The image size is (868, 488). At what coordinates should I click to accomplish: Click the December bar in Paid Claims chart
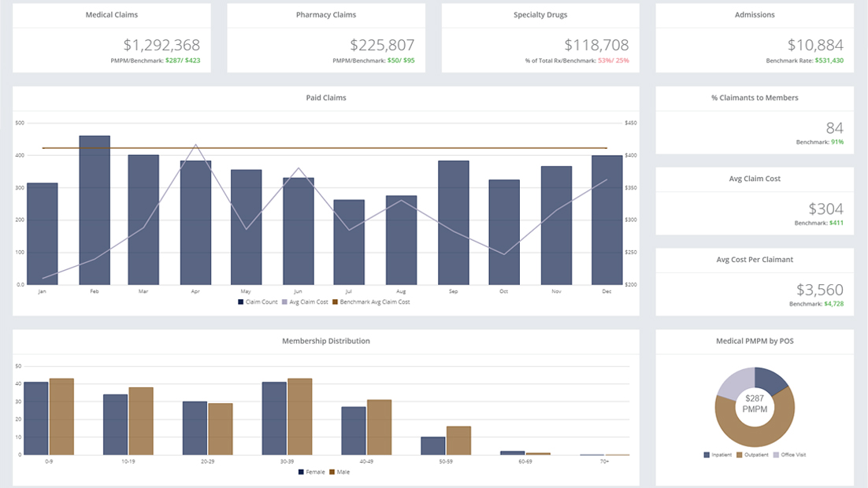[607, 220]
